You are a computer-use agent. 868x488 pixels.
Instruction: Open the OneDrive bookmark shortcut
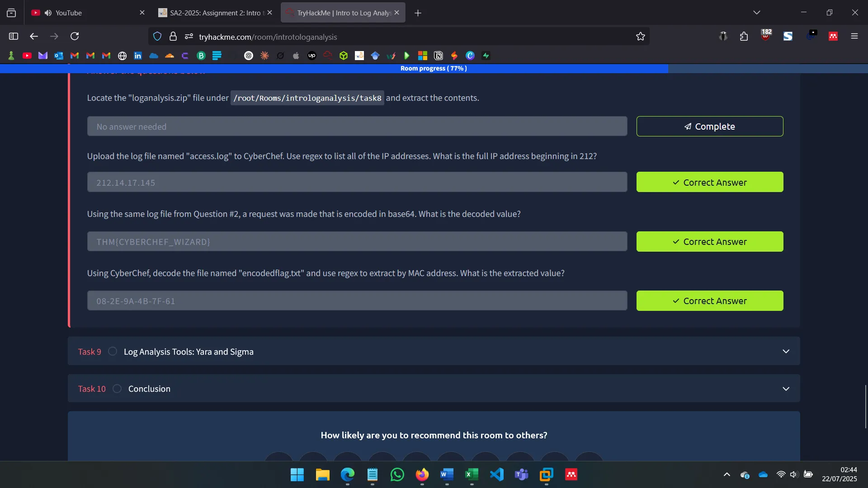tap(154, 55)
